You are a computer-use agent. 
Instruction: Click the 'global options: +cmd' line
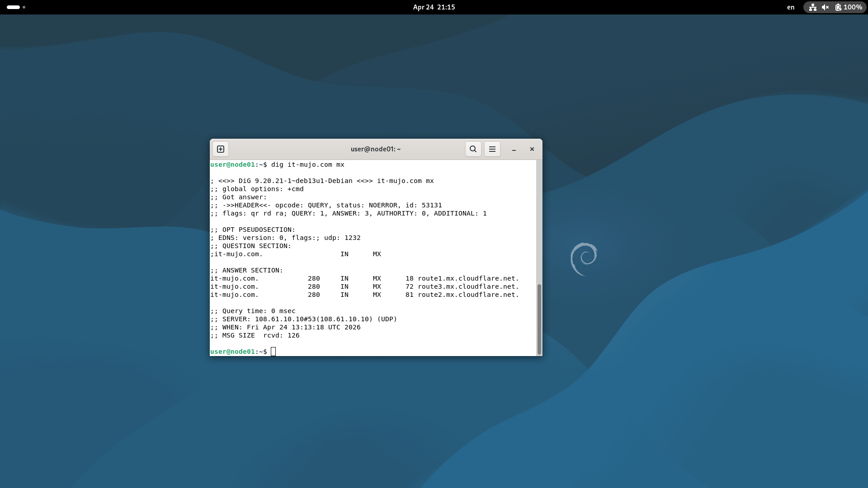click(257, 189)
